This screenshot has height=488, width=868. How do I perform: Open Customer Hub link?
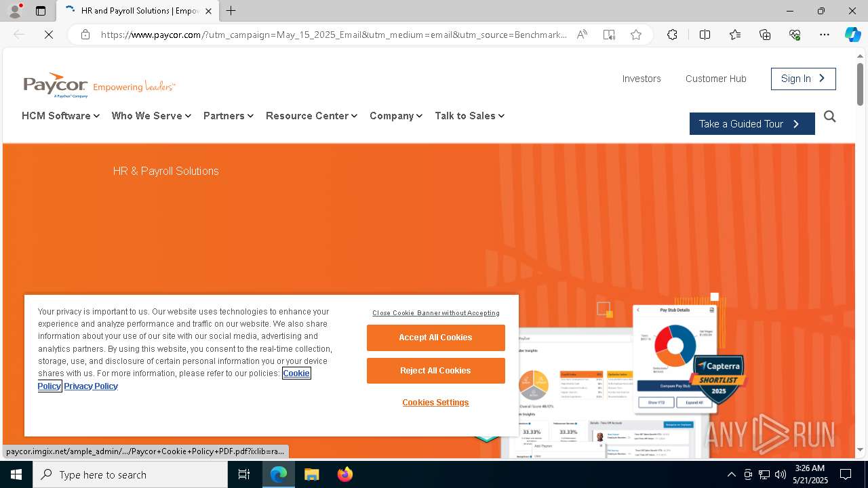click(x=716, y=79)
